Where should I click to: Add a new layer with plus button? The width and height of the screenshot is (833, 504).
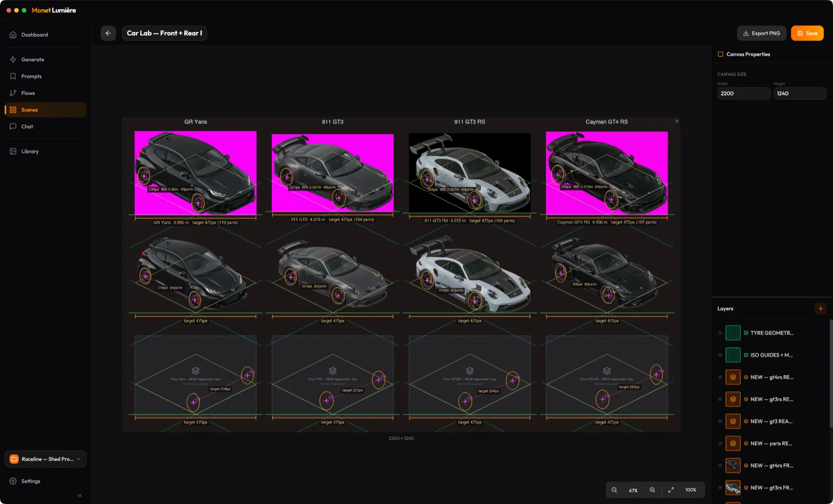[x=821, y=309]
